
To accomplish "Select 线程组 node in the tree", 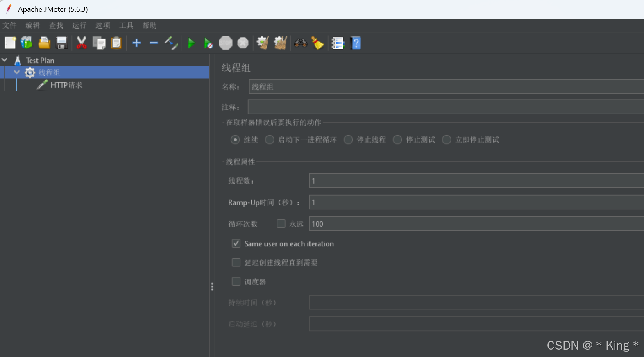I will pos(49,73).
